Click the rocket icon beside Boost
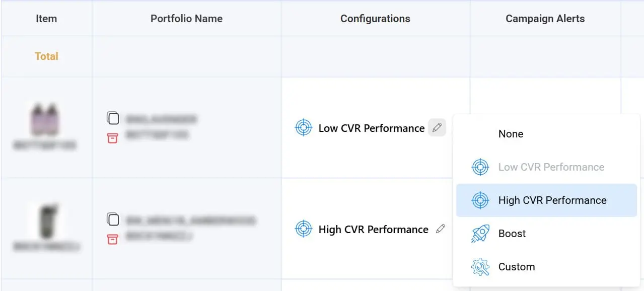644x291 pixels. (480, 233)
